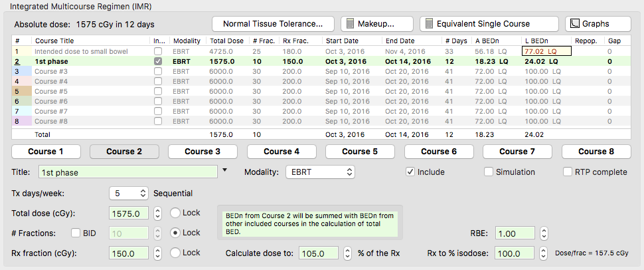
Task: Open the Tx days/week dropdown
Action: pos(129,194)
